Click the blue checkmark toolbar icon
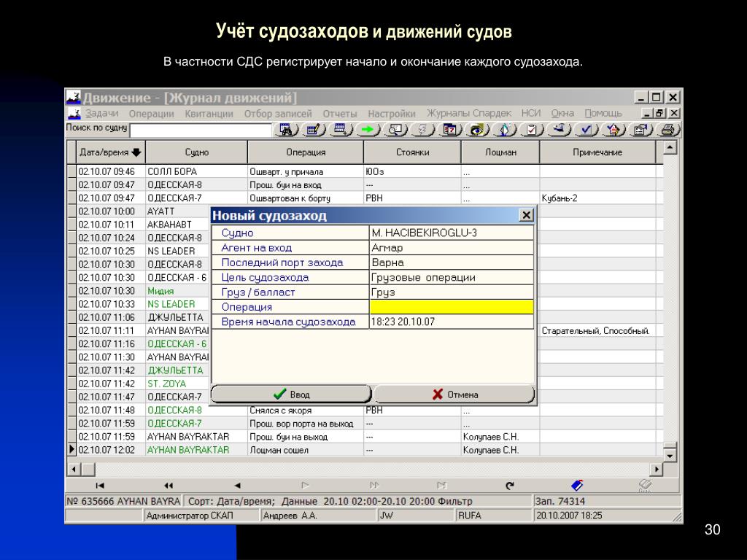747x560 pixels. coord(586,130)
